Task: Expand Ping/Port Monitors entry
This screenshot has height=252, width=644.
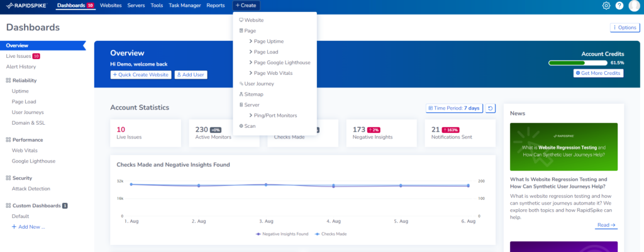Action: pos(273,116)
